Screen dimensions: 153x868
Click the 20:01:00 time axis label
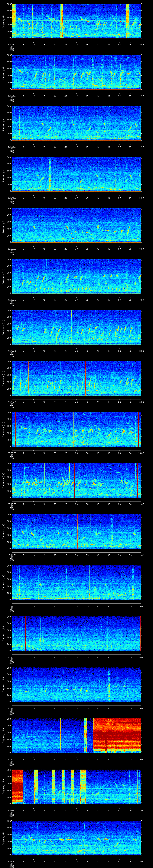(12, 44)
